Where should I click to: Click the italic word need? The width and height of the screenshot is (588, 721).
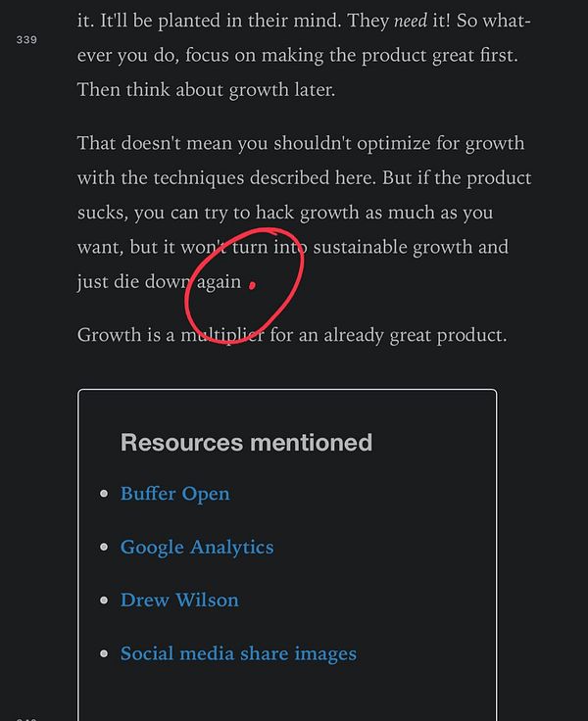tap(411, 22)
